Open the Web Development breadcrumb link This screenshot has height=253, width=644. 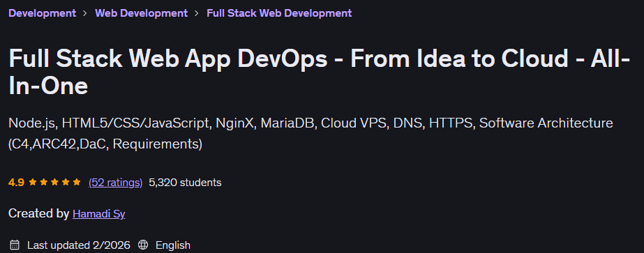coord(141,13)
